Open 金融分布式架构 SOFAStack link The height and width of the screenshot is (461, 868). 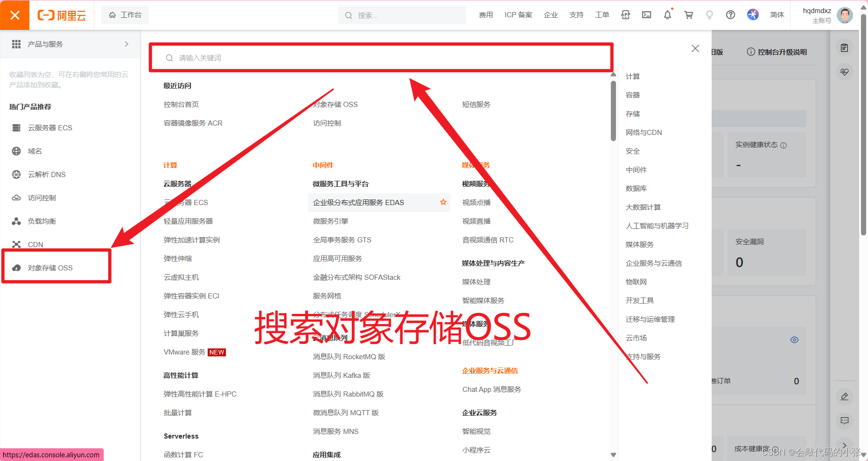357,277
